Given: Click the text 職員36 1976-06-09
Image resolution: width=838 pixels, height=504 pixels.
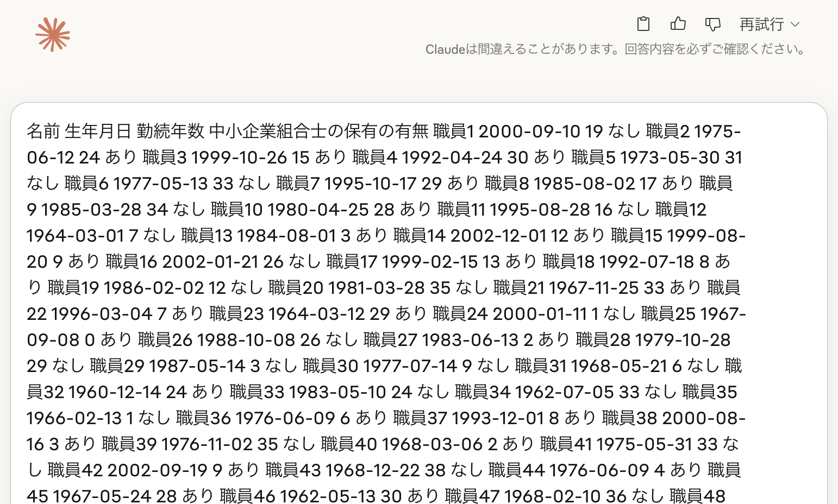Looking at the screenshot, I should (256, 418).
